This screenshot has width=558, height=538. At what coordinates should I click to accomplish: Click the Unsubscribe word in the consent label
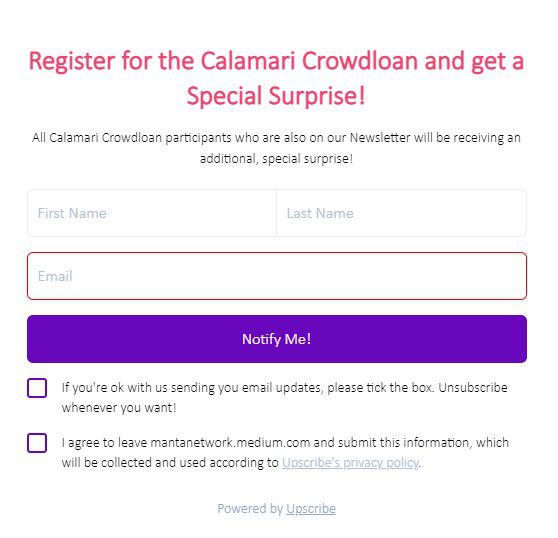pyautogui.click(x=473, y=388)
